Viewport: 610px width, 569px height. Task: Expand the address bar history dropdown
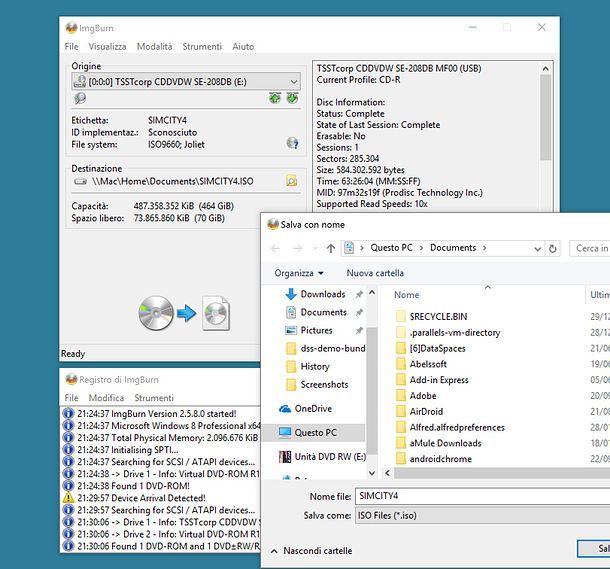[x=537, y=249]
